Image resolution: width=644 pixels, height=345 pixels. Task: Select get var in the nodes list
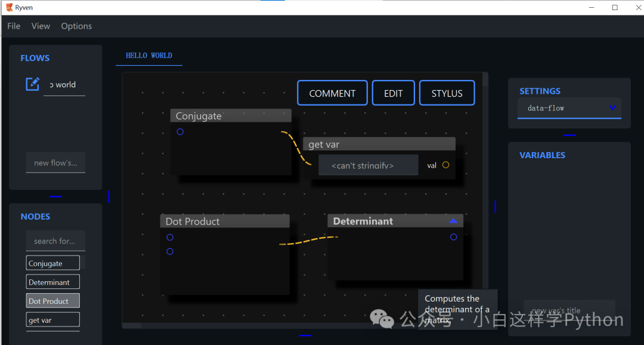point(52,319)
